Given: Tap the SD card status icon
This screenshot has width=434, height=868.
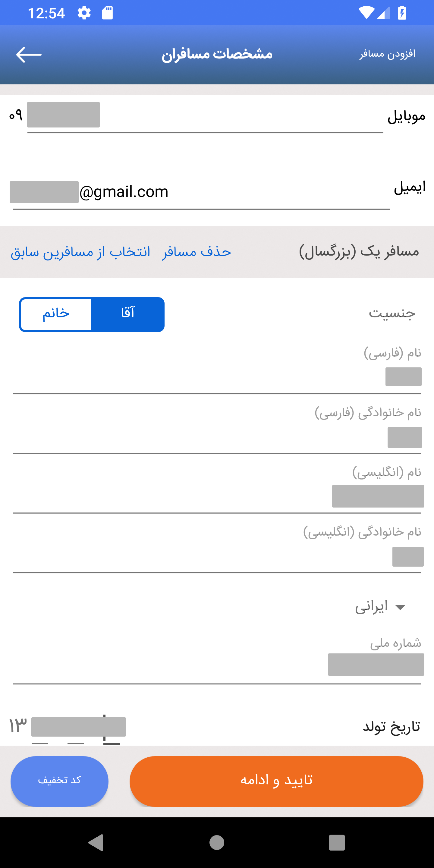Looking at the screenshot, I should pos(108,13).
